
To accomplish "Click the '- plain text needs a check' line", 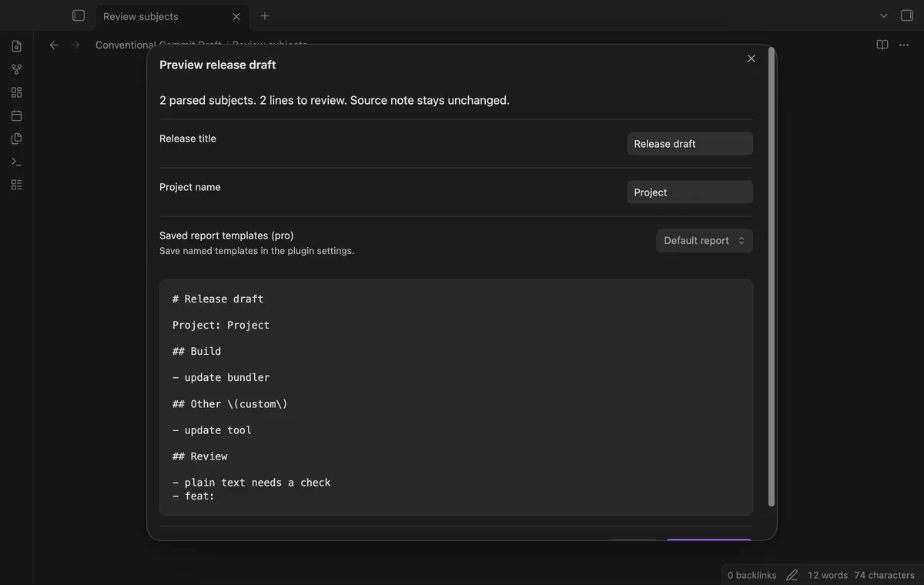I will pos(252,483).
